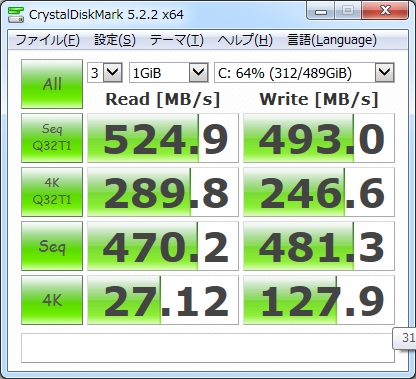Screen dimensions: 416x379
Task: Select the Seq read result 470.2
Action: pos(163,246)
